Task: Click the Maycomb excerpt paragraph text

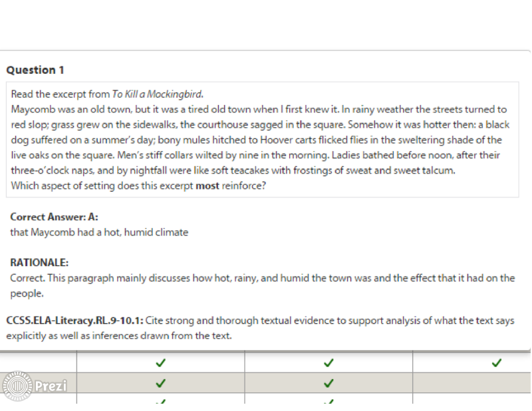Action: tap(260, 140)
